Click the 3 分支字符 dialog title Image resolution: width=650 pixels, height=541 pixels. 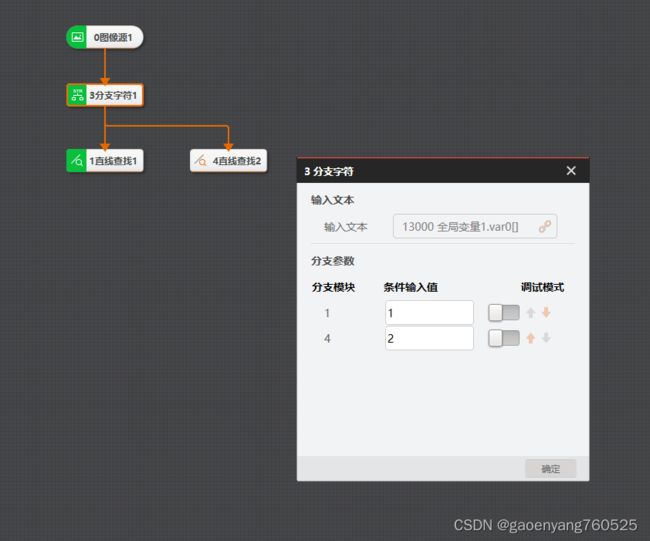tap(329, 171)
